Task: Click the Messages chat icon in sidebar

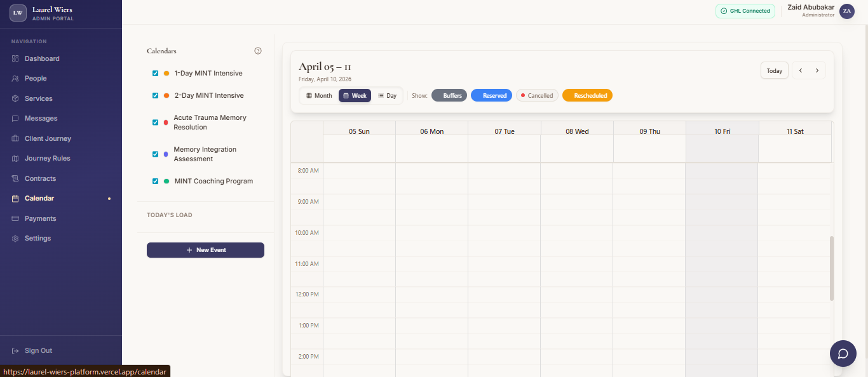Action: tap(15, 119)
